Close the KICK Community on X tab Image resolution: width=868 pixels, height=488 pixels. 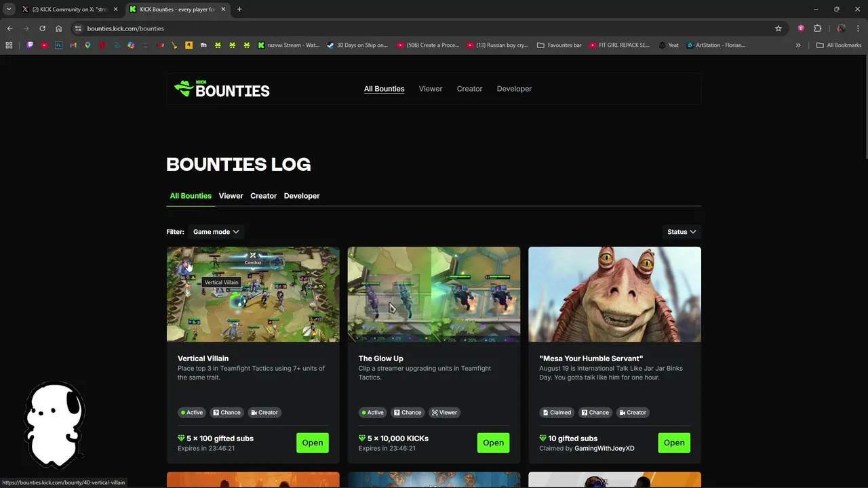point(115,9)
